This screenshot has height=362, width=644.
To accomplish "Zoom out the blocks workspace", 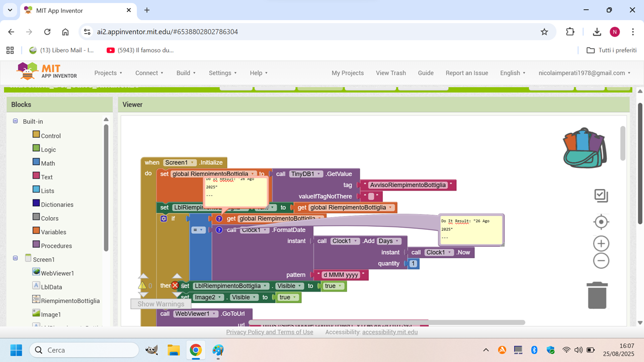I will click(601, 260).
